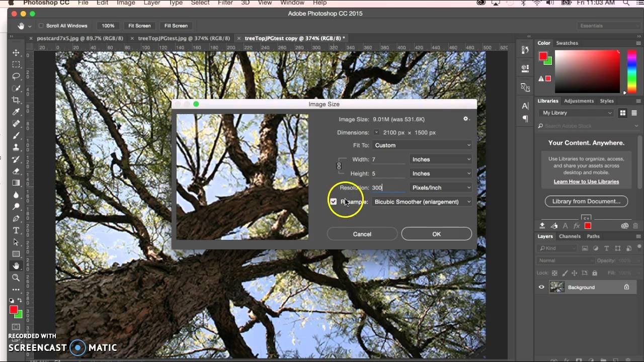Open the Filter menu
The width and height of the screenshot is (644, 362).
(225, 3)
